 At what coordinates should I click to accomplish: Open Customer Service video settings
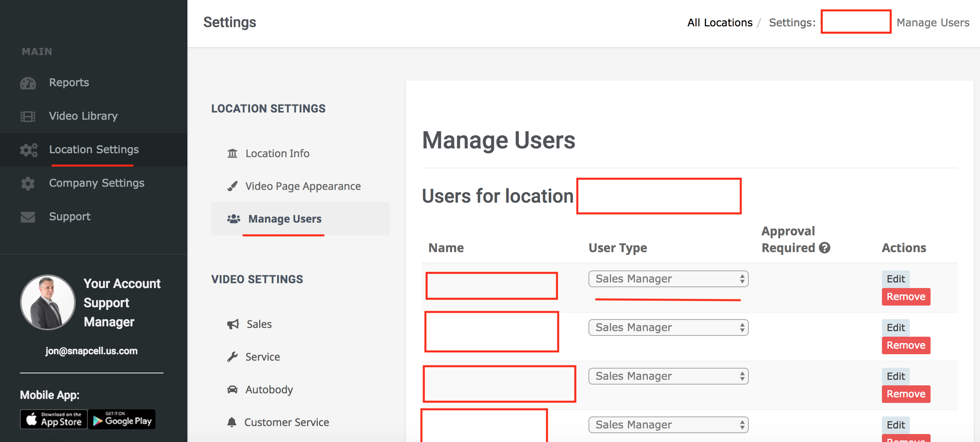point(286,422)
